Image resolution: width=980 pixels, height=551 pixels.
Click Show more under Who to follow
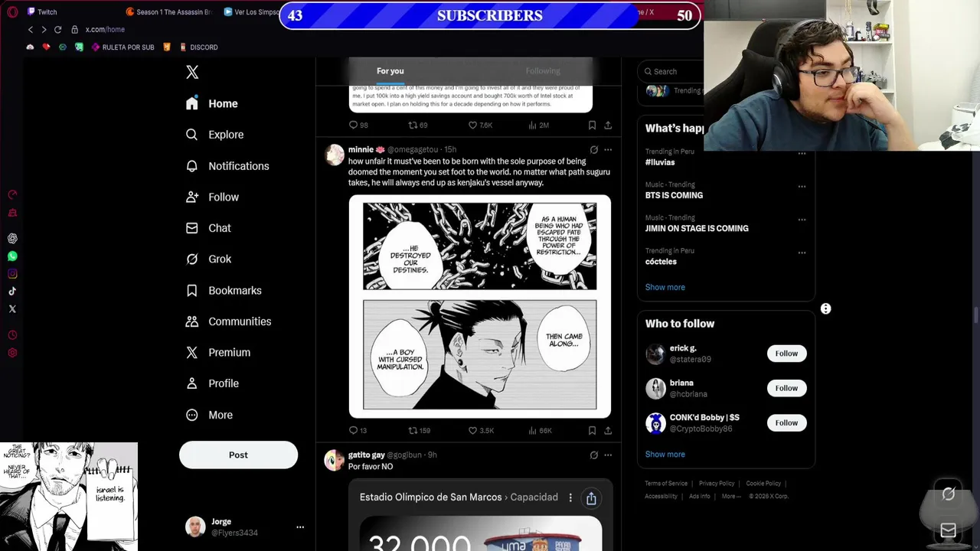coord(665,454)
